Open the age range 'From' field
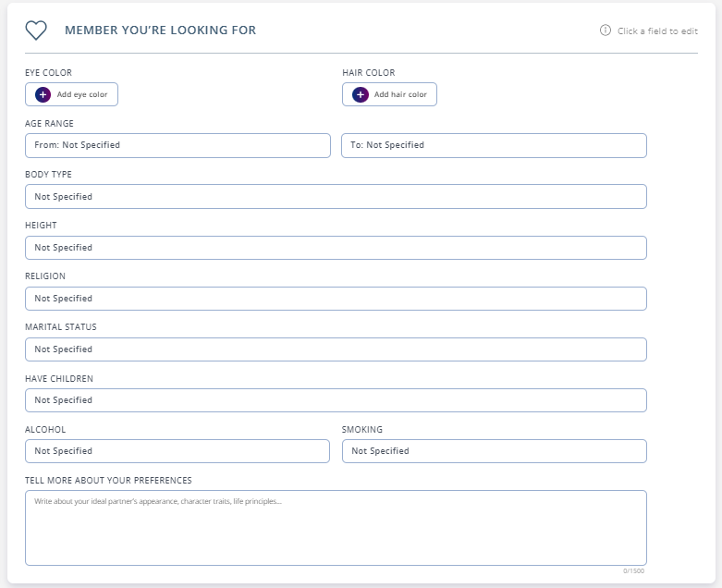The image size is (722, 588). point(177,145)
